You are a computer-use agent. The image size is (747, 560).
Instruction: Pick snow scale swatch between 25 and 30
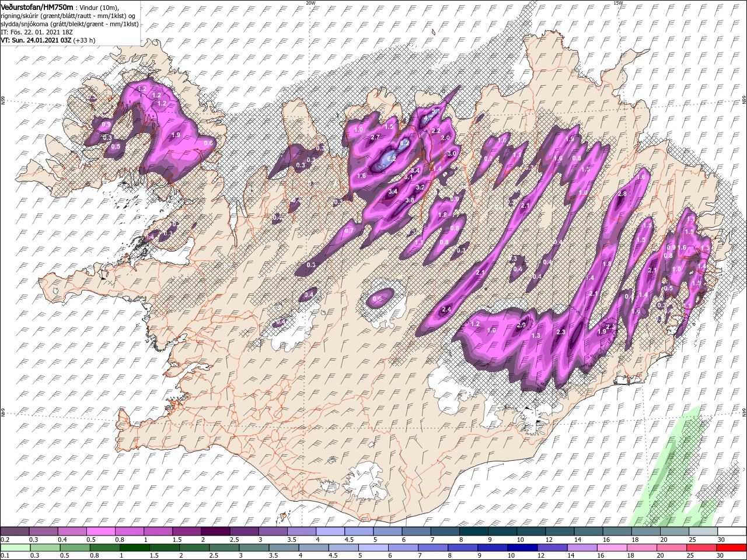[703, 531]
